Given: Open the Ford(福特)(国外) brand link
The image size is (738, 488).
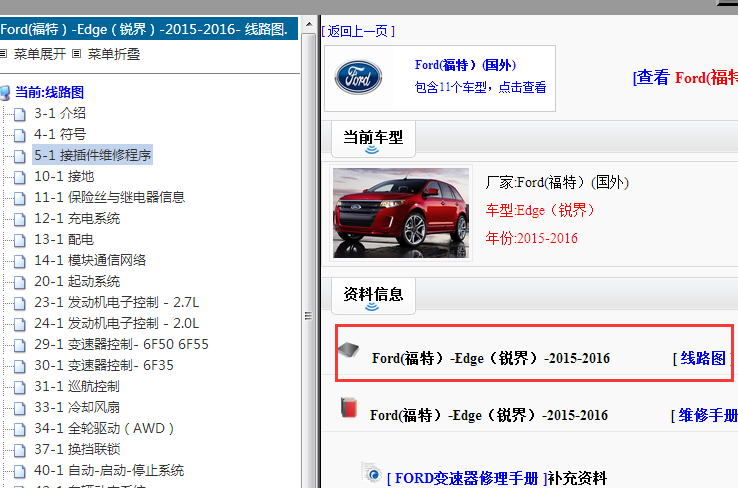Looking at the screenshot, I should pyautogui.click(x=465, y=65).
